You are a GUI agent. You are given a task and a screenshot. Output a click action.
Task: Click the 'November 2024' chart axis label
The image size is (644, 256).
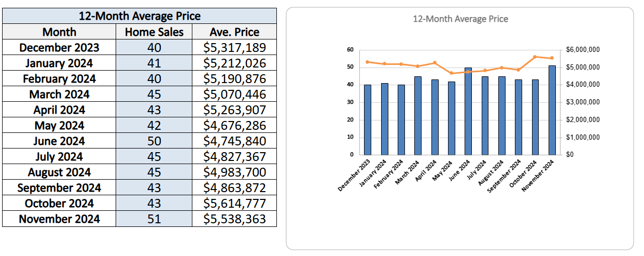pyautogui.click(x=538, y=175)
